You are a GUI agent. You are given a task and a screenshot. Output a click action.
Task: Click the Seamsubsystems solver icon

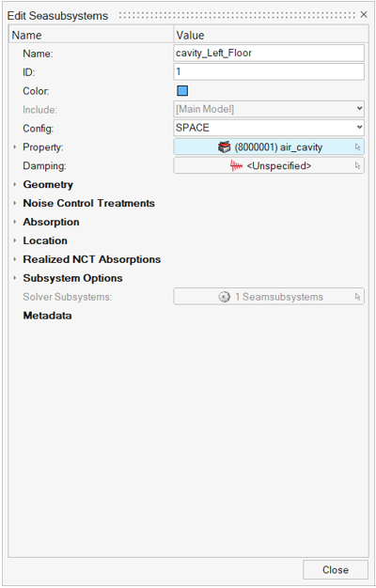(x=224, y=297)
